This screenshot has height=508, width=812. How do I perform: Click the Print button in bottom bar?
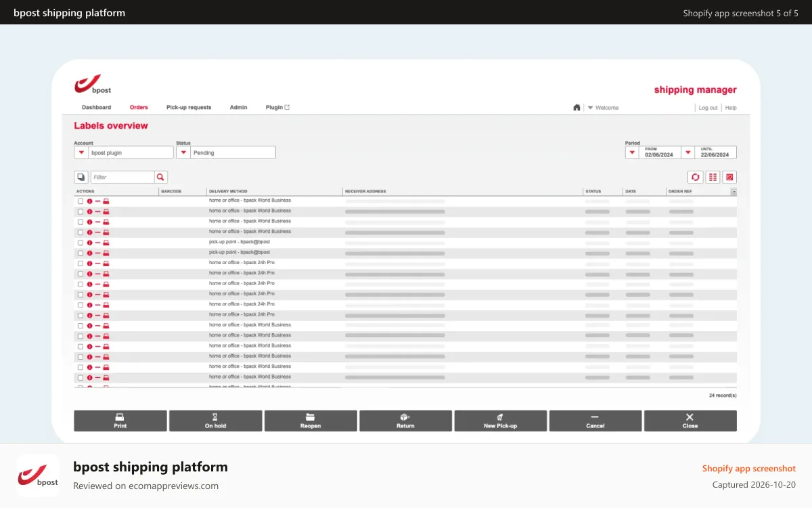120,421
